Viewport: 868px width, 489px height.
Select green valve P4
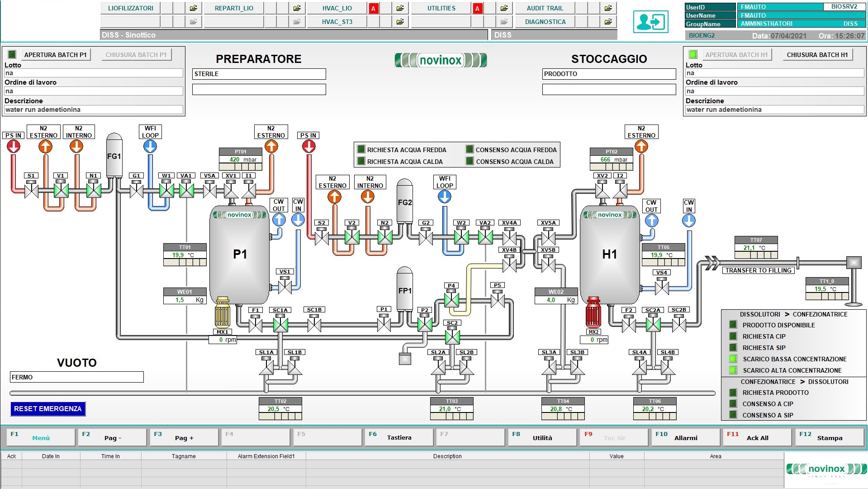451,299
